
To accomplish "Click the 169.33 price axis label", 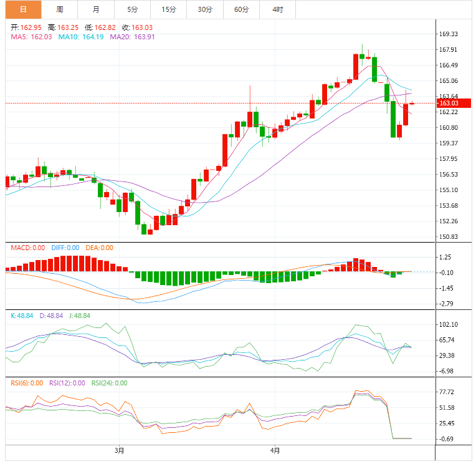I will coord(449,34).
